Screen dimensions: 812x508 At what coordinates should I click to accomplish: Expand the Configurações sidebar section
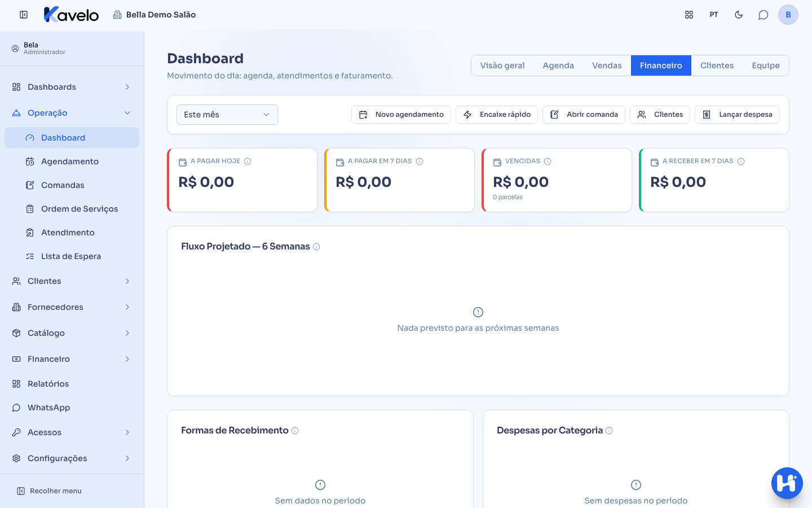(x=72, y=458)
